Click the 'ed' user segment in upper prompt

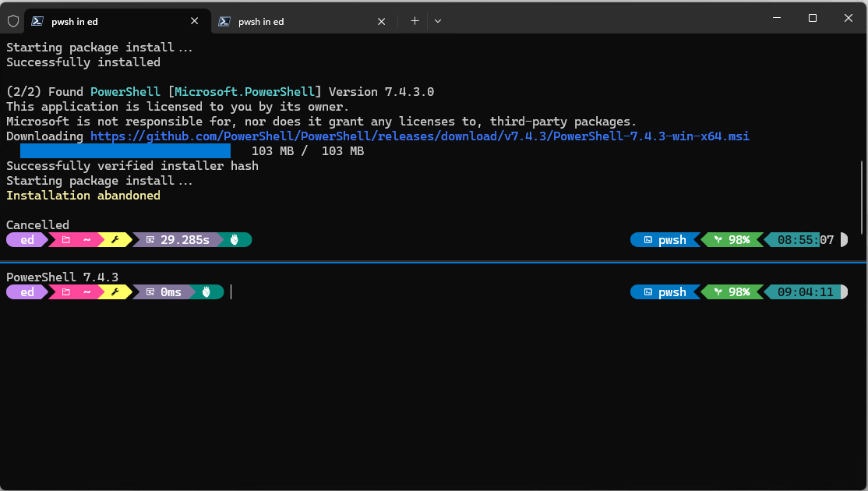click(27, 240)
